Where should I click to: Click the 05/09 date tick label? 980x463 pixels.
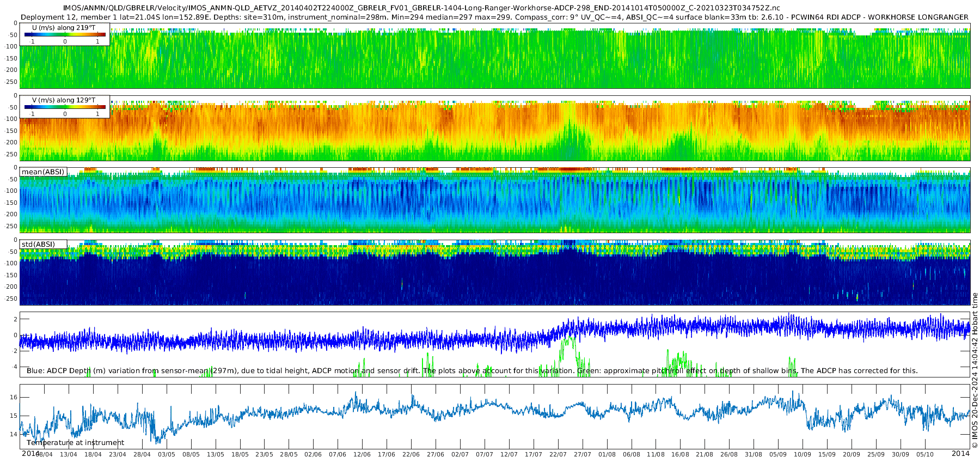coord(778,454)
